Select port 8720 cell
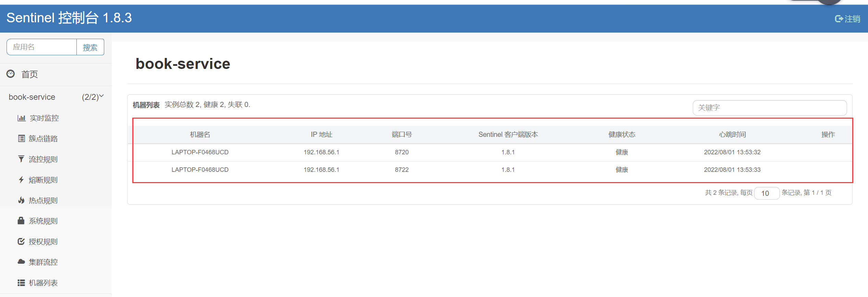868x297 pixels. (x=402, y=152)
